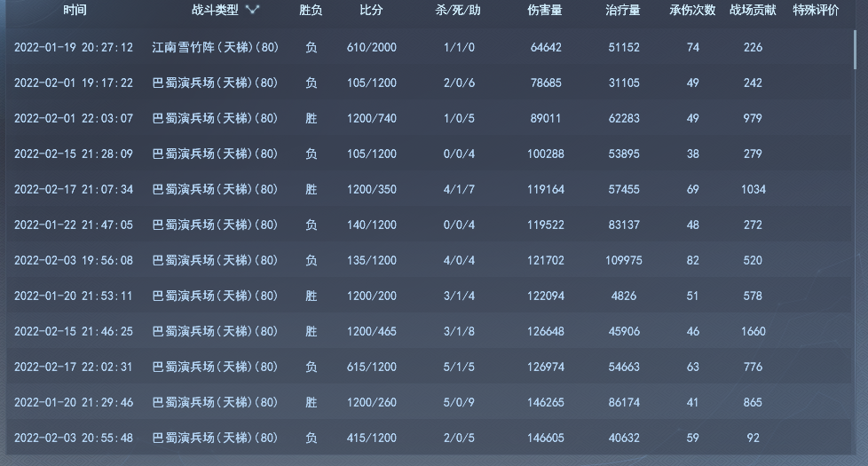Click hits-taken value 74

(x=692, y=48)
